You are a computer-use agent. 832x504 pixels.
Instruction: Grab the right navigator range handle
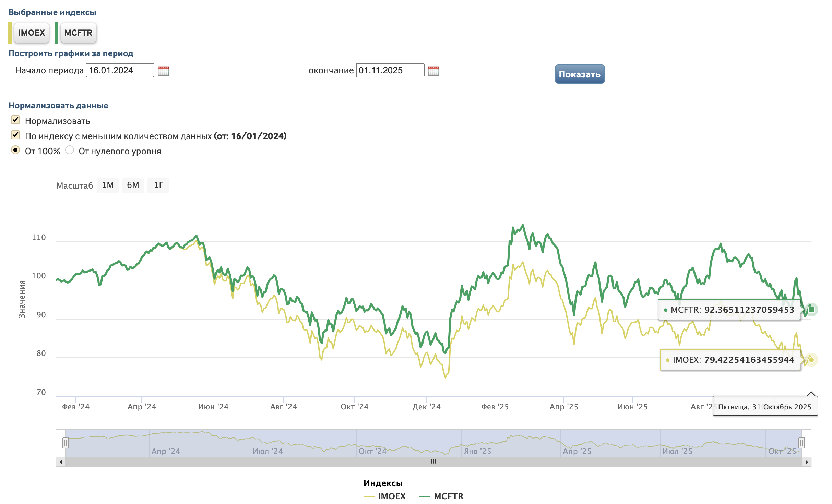[x=801, y=443]
